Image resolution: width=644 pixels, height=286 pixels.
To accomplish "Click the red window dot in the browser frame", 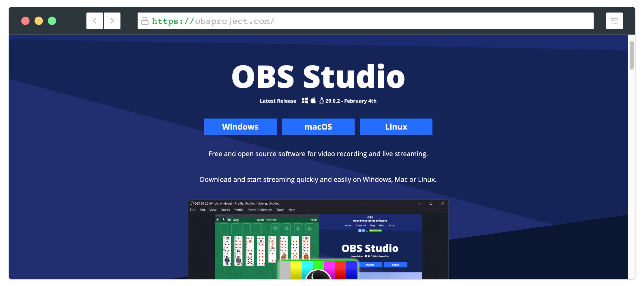I will (x=25, y=21).
